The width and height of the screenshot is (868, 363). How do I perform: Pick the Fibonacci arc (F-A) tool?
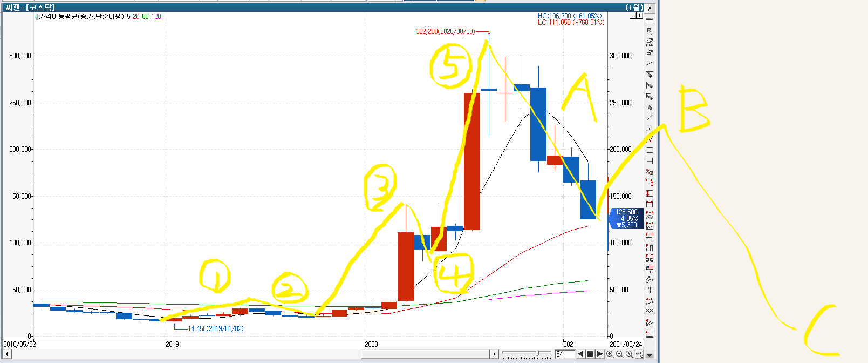(x=650, y=215)
